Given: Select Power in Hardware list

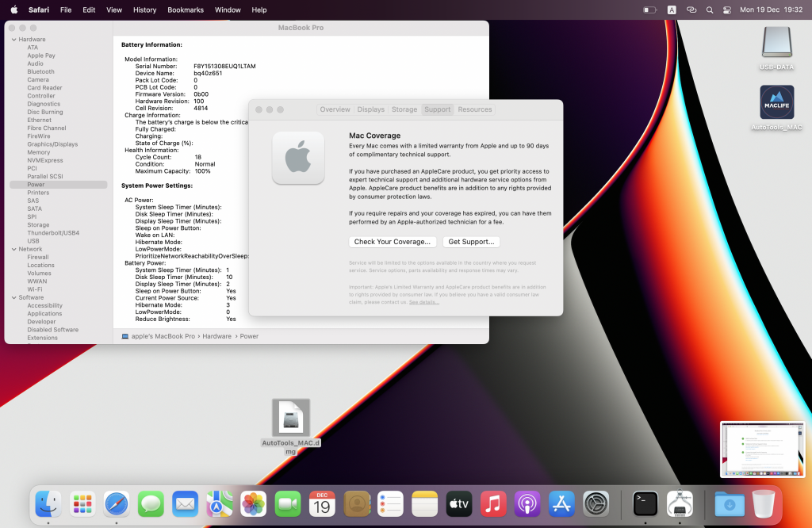Looking at the screenshot, I should point(59,185).
